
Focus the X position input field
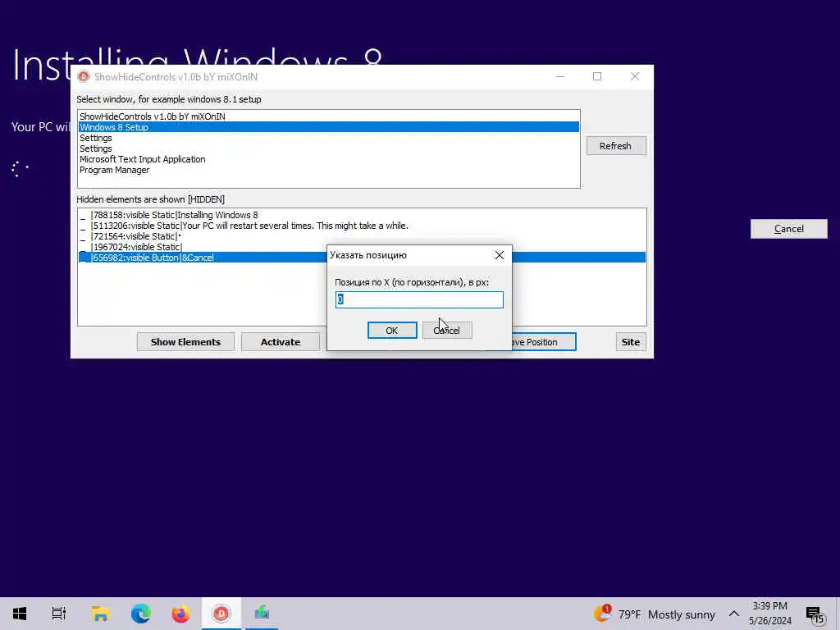(419, 299)
